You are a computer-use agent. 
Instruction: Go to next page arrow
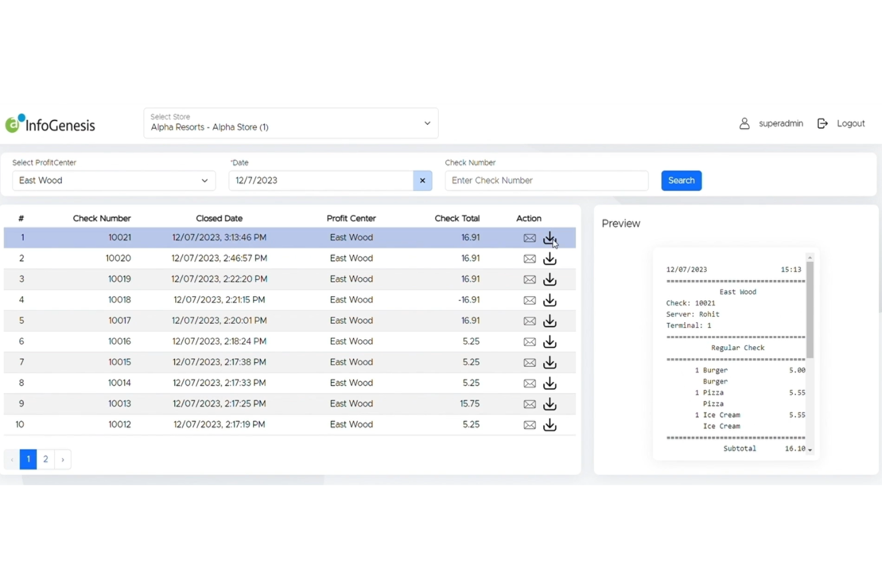click(x=63, y=459)
